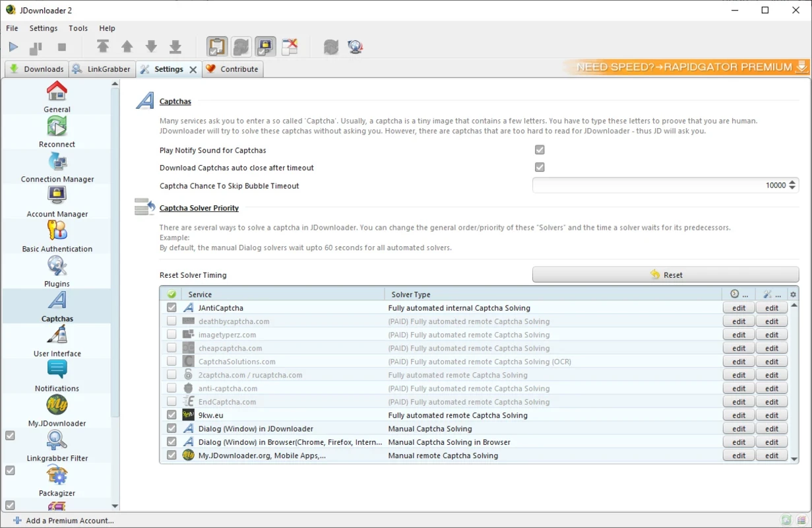Image resolution: width=812 pixels, height=528 pixels.
Task: Enable the deathbycaptcha.com solver checkbox
Action: coord(172,321)
